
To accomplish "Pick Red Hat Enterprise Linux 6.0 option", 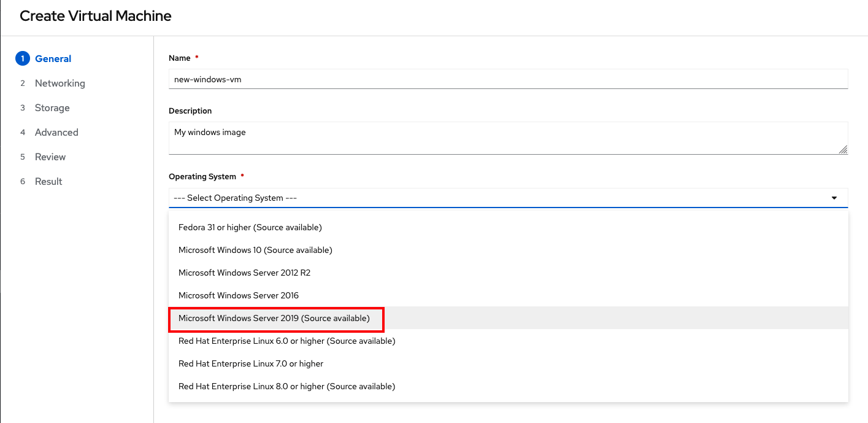I will coord(286,341).
